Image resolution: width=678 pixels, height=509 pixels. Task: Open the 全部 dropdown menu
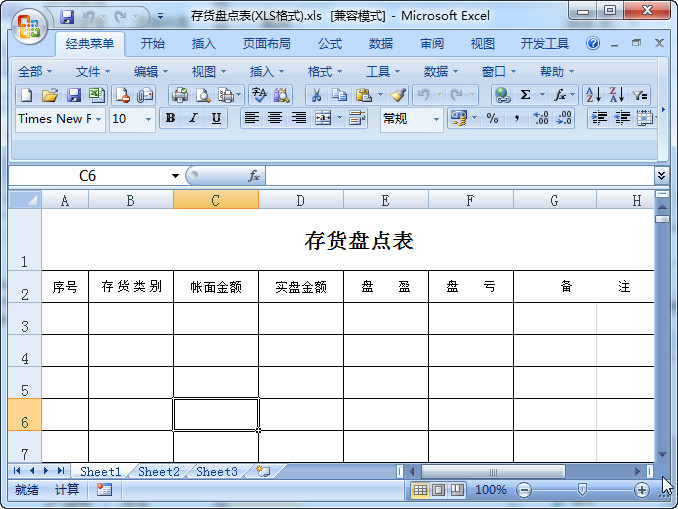[35, 71]
